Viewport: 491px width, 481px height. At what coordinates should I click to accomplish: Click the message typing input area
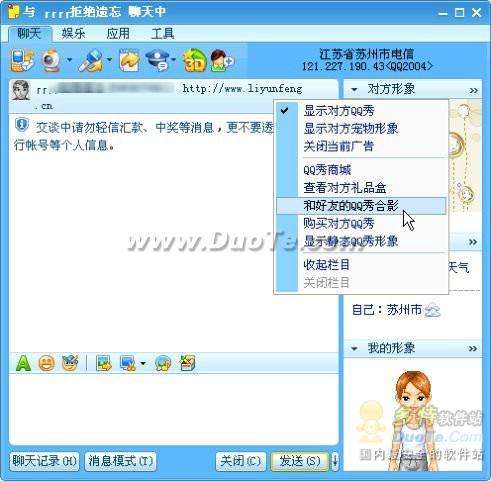(x=174, y=408)
